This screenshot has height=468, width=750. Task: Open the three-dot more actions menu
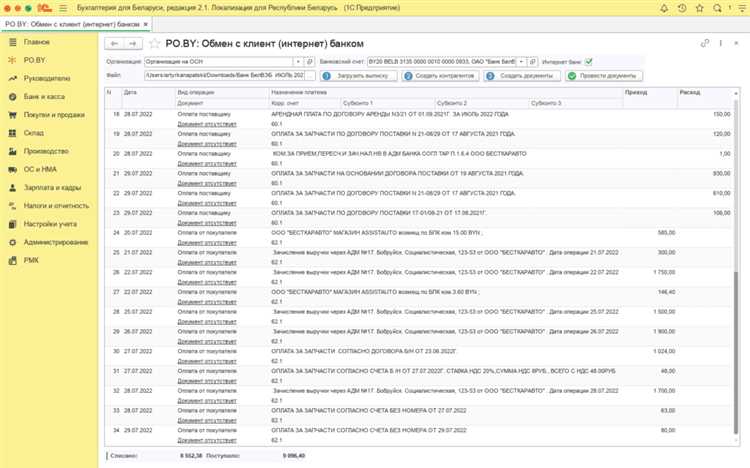coord(719,44)
